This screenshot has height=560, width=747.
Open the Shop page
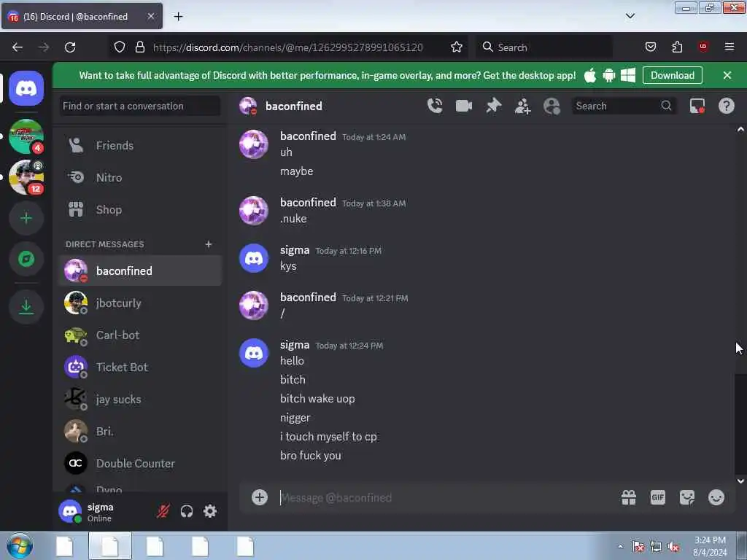pyautogui.click(x=140, y=209)
